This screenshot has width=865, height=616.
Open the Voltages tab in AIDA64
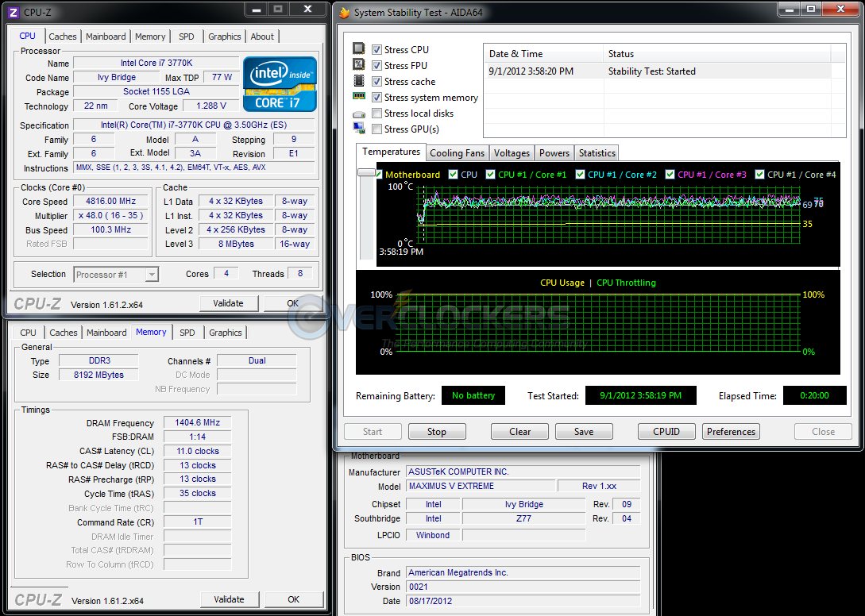click(x=512, y=153)
